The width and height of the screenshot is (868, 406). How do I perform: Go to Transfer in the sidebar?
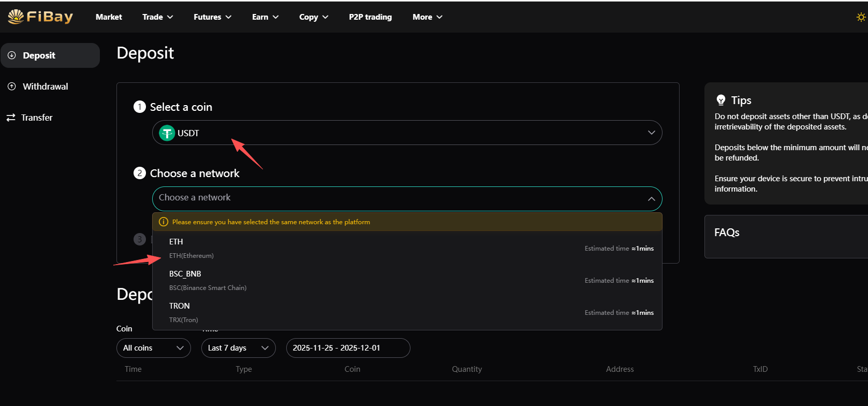36,118
